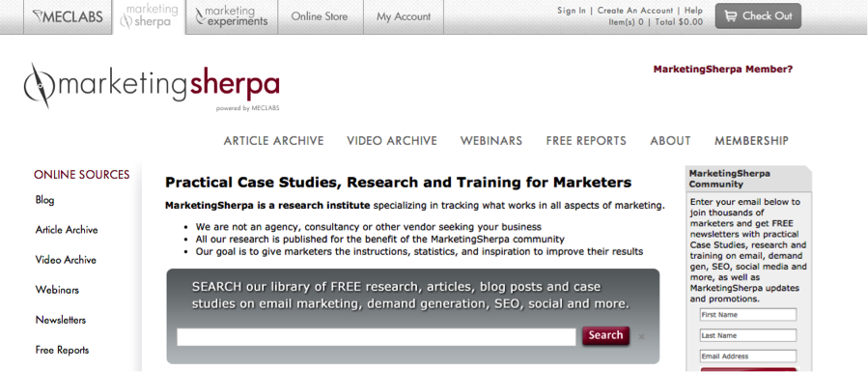Click the shopping cart Check Out button
868x372 pixels.
[x=758, y=16]
